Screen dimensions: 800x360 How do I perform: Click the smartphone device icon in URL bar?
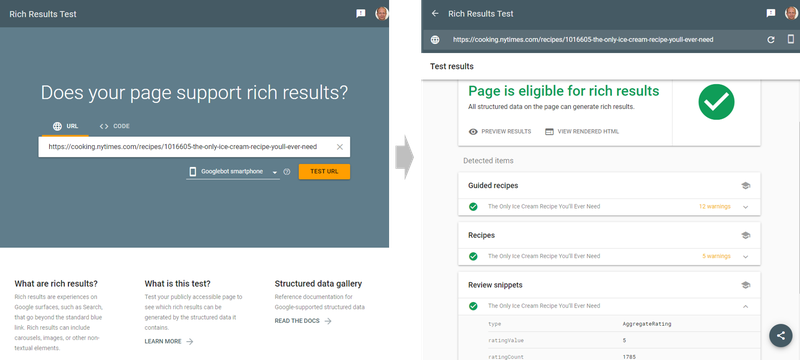pyautogui.click(x=791, y=39)
